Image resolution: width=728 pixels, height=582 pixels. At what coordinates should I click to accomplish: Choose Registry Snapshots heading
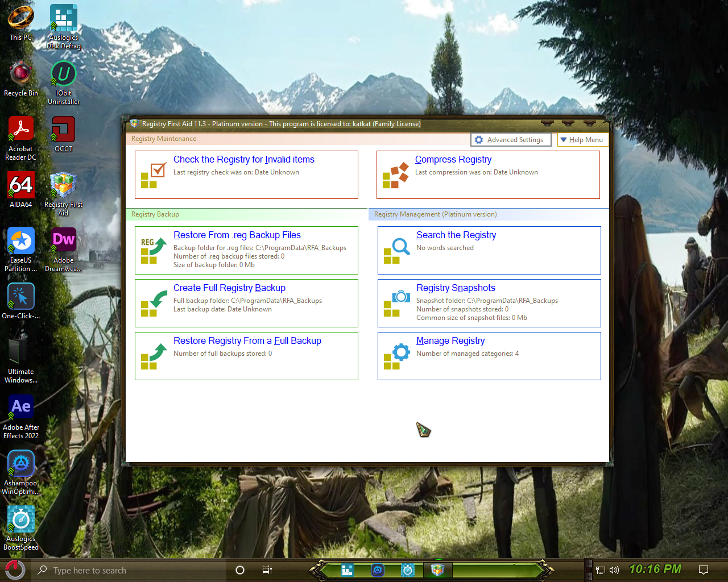point(455,288)
